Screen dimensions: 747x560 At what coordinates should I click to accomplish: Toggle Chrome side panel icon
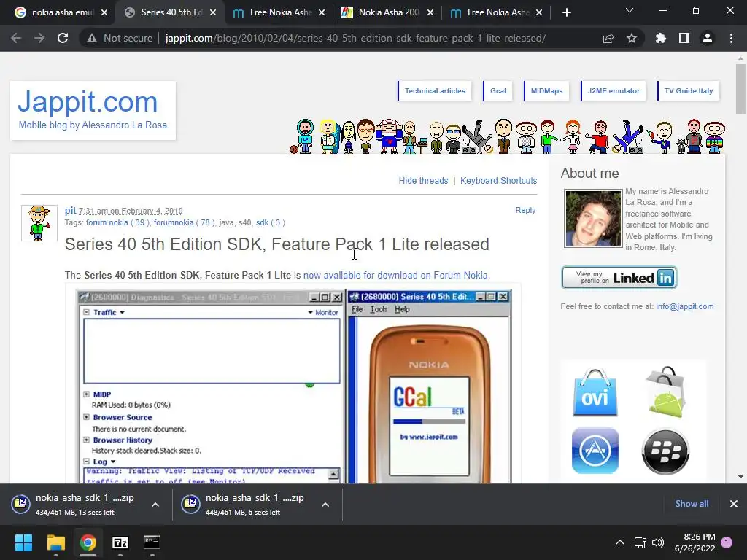pyautogui.click(x=684, y=38)
